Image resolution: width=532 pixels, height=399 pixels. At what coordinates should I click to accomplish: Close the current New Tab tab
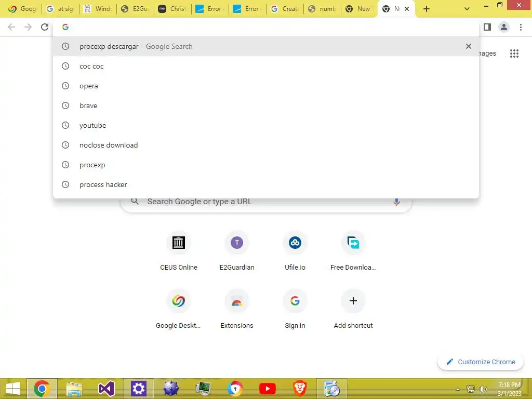coord(407,9)
